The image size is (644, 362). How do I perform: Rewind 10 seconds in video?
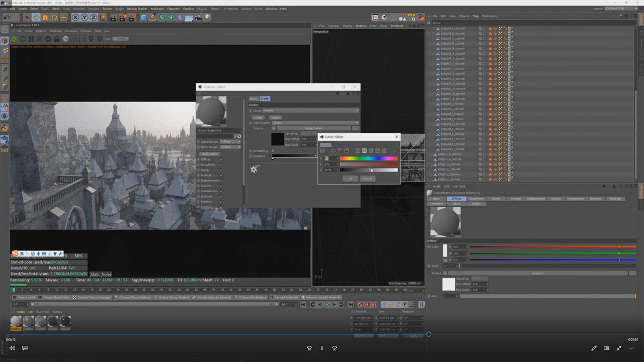pos(309,348)
